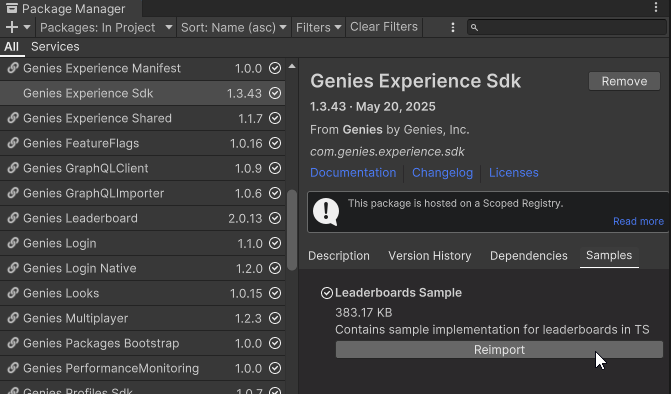This screenshot has height=394, width=671.
Task: Switch to the Services tab
Action: tap(55, 47)
